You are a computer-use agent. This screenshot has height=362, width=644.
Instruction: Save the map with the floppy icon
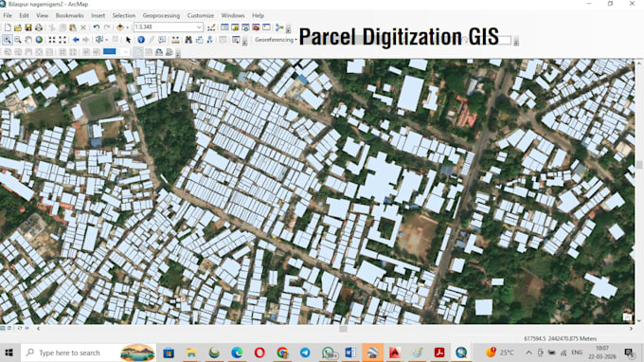coord(28,27)
